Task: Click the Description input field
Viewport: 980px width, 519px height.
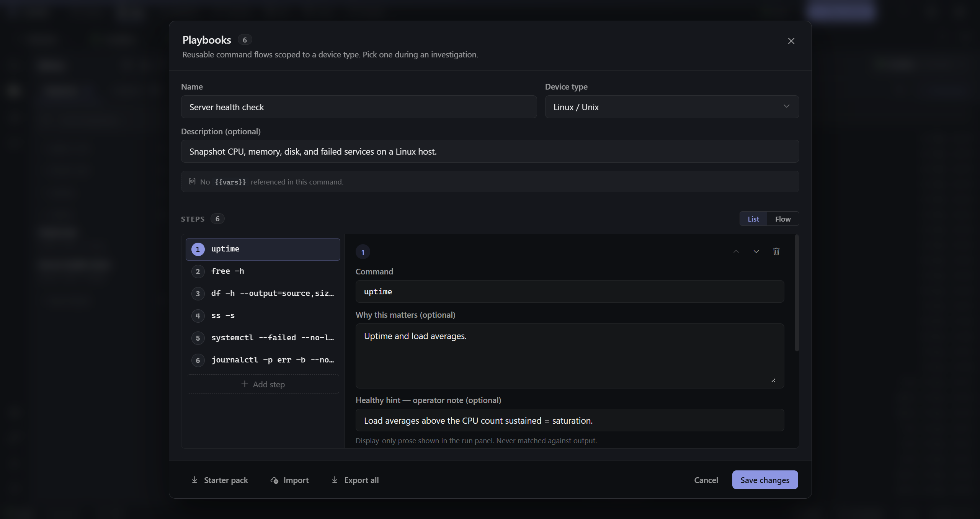Action: 490,151
